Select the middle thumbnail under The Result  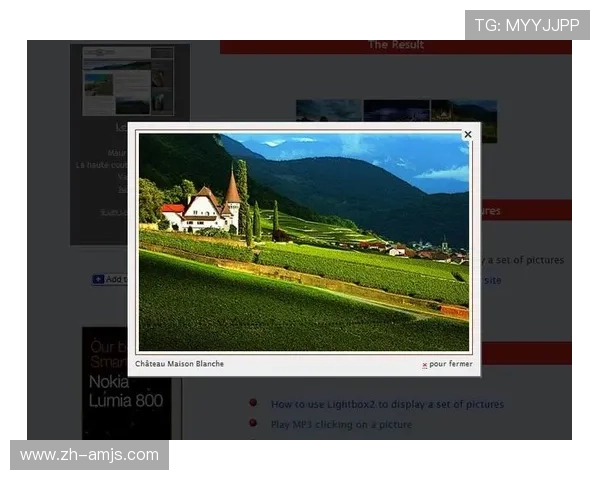[x=396, y=110]
